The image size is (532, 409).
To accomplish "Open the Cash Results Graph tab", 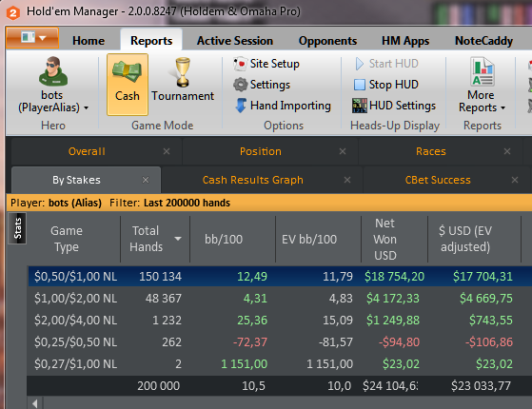I will [253, 180].
